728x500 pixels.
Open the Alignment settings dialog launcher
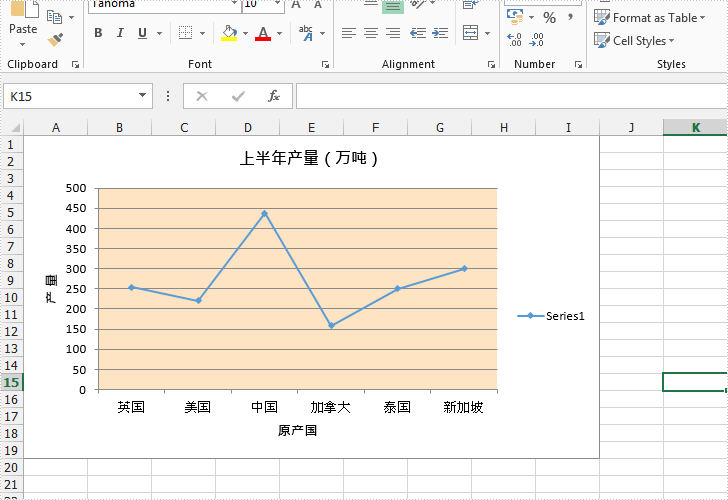click(x=491, y=65)
